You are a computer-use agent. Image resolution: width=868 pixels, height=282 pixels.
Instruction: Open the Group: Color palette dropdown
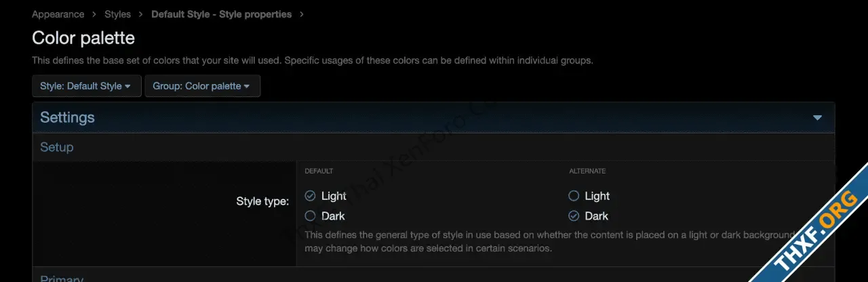203,86
